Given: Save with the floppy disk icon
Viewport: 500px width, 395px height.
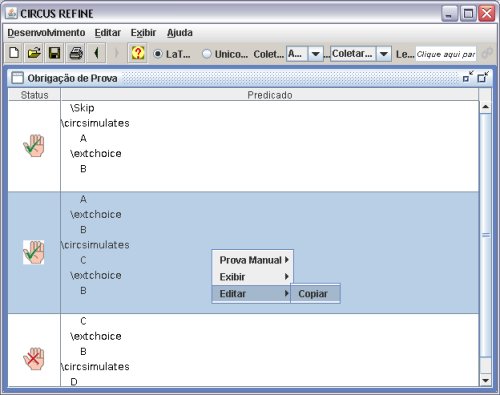Looking at the screenshot, I should [55, 53].
